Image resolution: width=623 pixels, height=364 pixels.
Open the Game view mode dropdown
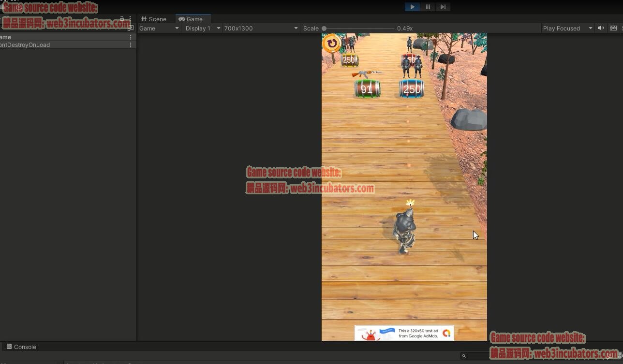point(159,29)
